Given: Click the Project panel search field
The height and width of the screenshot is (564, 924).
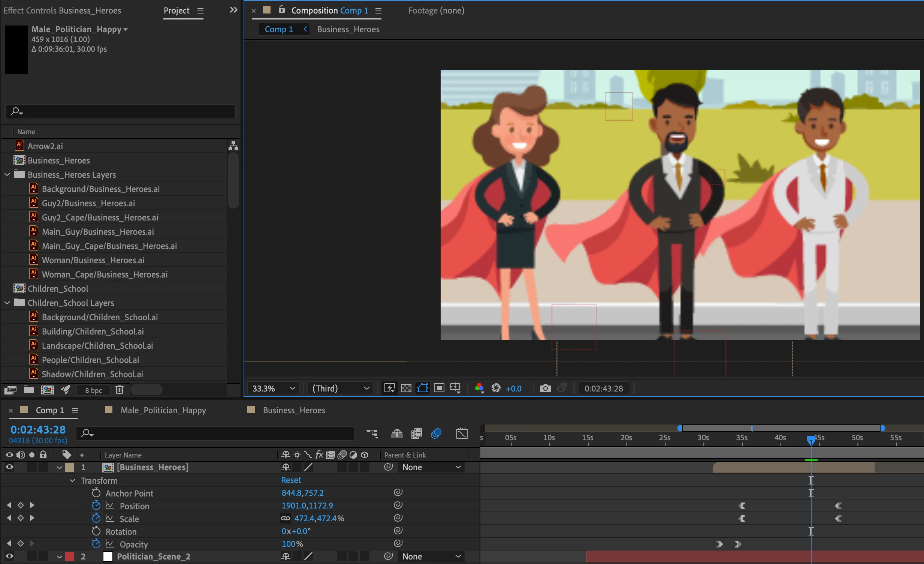Looking at the screenshot, I should pos(124,111).
